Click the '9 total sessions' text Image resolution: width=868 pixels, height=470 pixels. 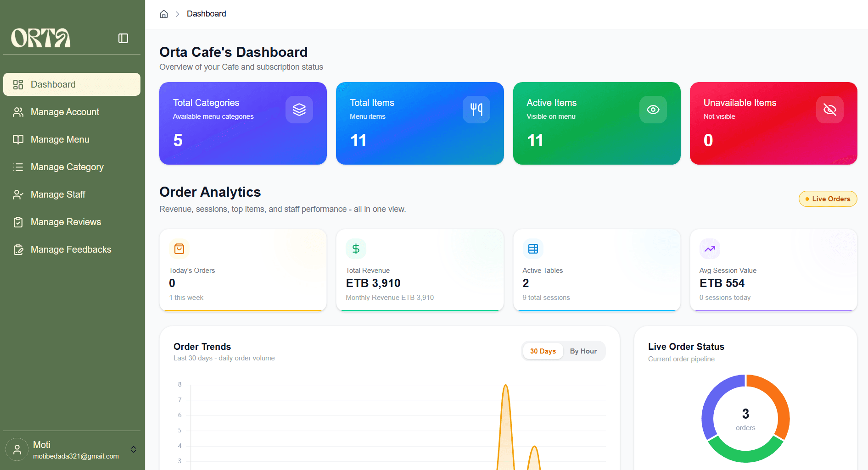[546, 298]
